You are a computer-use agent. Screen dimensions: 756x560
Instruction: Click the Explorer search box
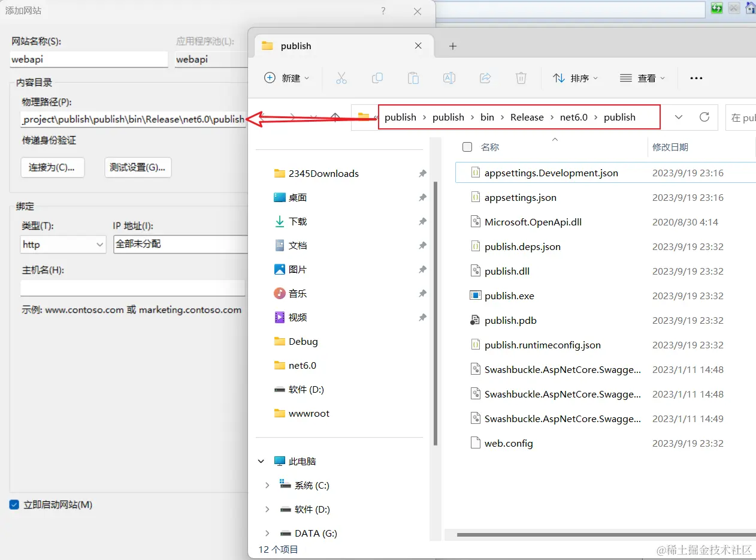[x=740, y=118]
